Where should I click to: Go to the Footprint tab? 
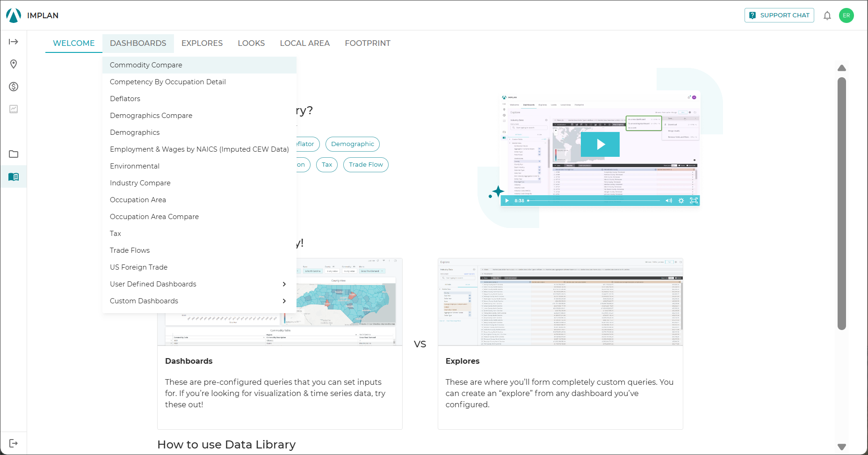(x=368, y=43)
